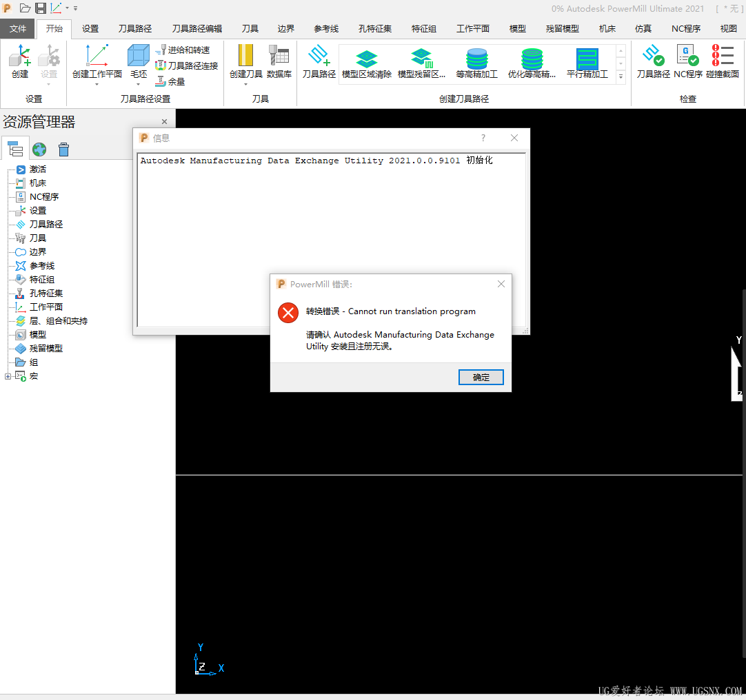Open the recycle bin tab in explorer
Image resolution: width=746 pixels, height=700 pixels.
click(x=63, y=150)
